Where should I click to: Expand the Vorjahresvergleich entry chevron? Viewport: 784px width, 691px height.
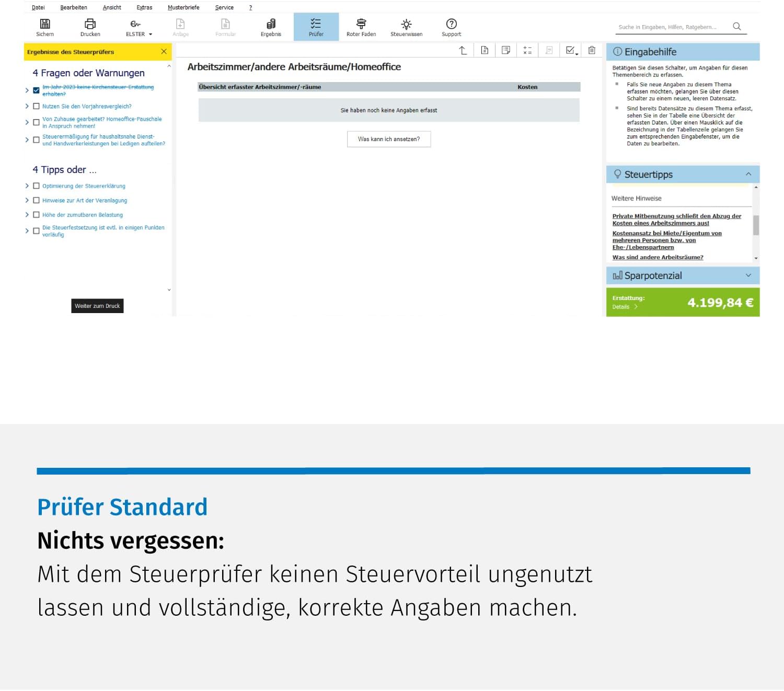point(27,106)
